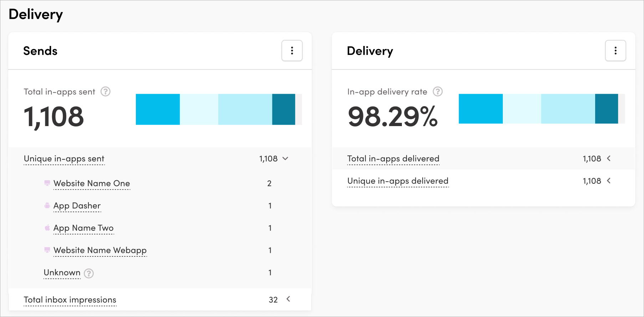Screen dimensions: 644x317
Task: Click help icon next to In-app delivery rate
Action: pos(438,92)
